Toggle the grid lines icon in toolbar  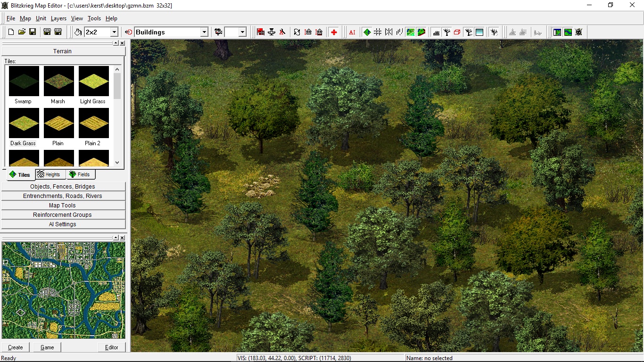pyautogui.click(x=378, y=32)
